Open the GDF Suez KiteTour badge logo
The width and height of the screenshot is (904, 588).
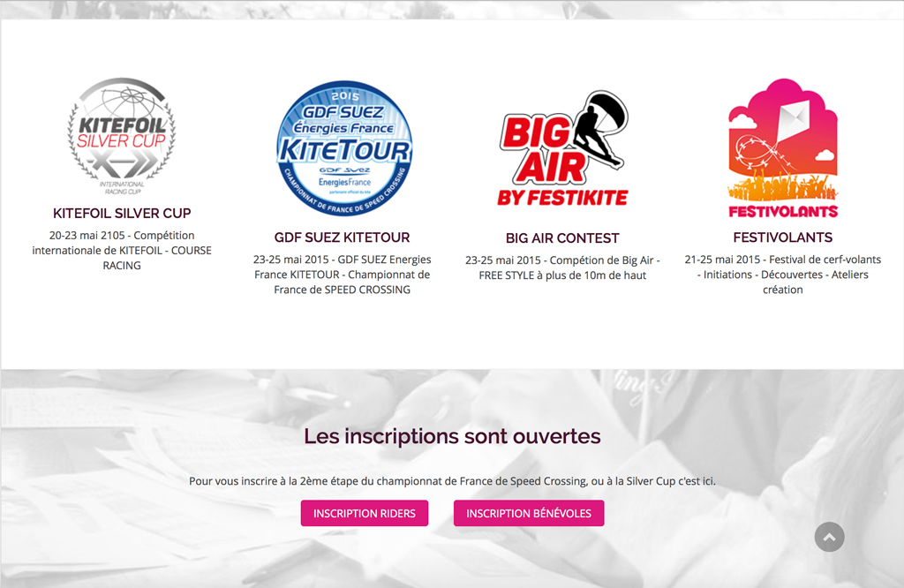click(x=345, y=148)
